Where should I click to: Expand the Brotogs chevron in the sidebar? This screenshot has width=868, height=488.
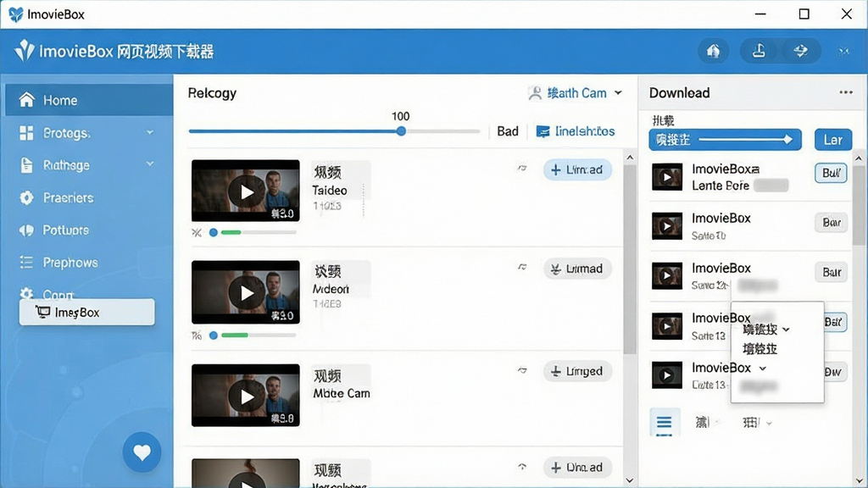click(x=150, y=132)
